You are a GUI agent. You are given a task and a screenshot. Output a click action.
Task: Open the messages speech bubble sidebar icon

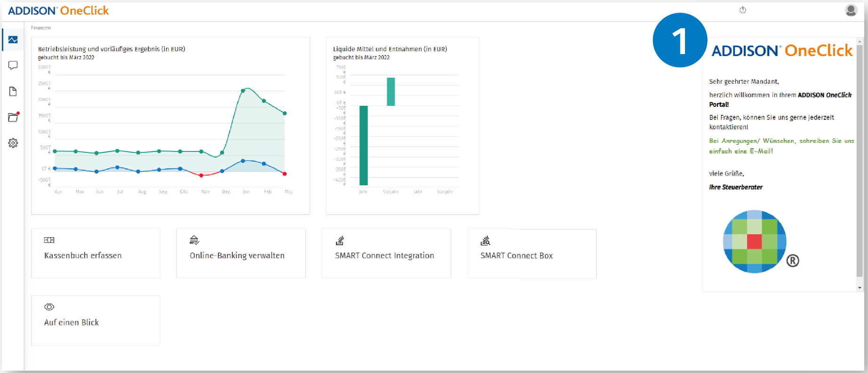click(x=13, y=65)
